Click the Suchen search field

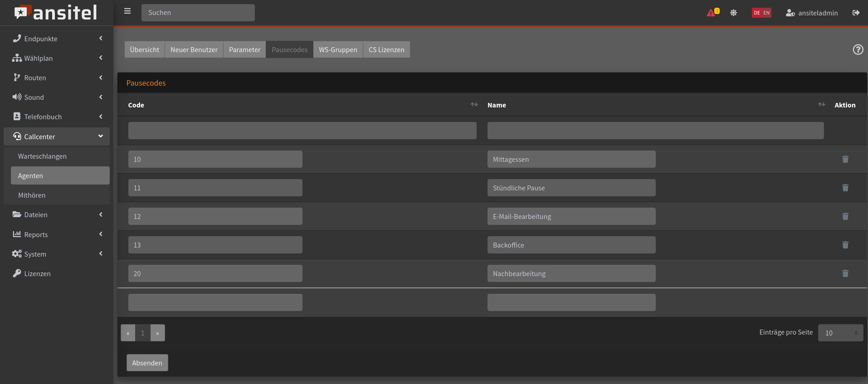(x=198, y=13)
